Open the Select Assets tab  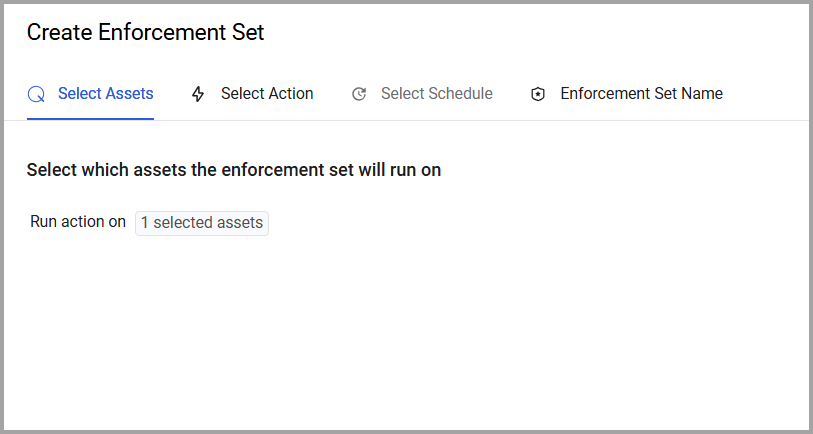click(90, 94)
